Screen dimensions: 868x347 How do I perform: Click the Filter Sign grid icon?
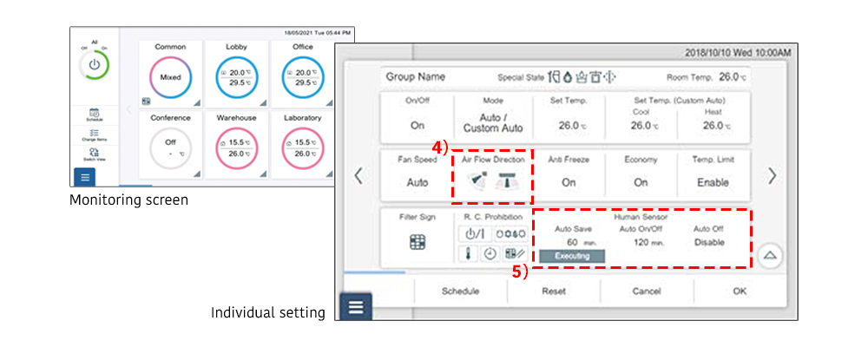tap(418, 244)
